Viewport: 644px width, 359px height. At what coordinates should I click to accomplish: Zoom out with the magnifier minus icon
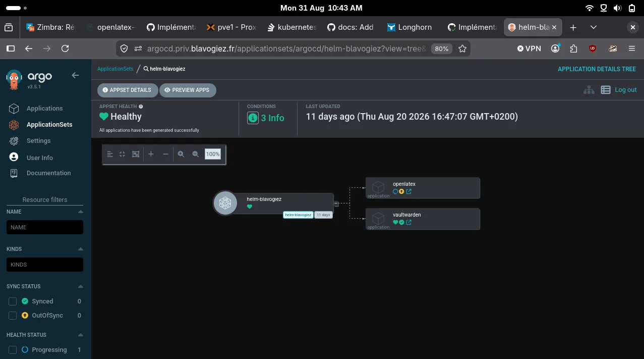tap(196, 154)
